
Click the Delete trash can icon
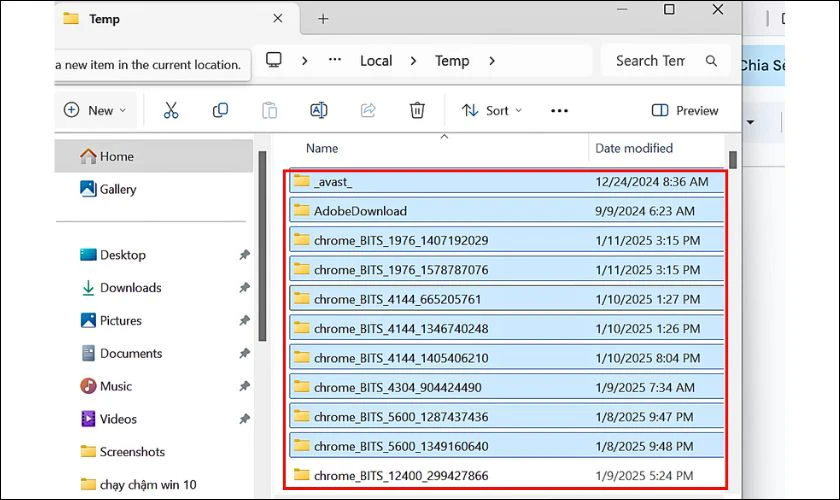pos(417,110)
